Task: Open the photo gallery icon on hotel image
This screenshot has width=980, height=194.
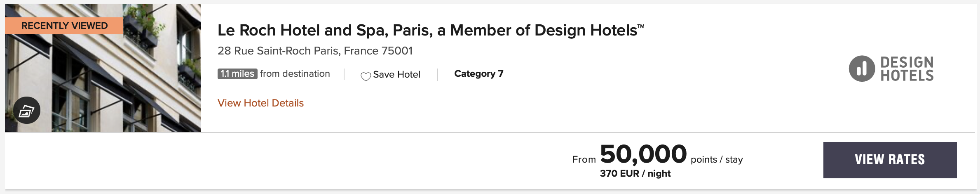Action: [x=27, y=110]
